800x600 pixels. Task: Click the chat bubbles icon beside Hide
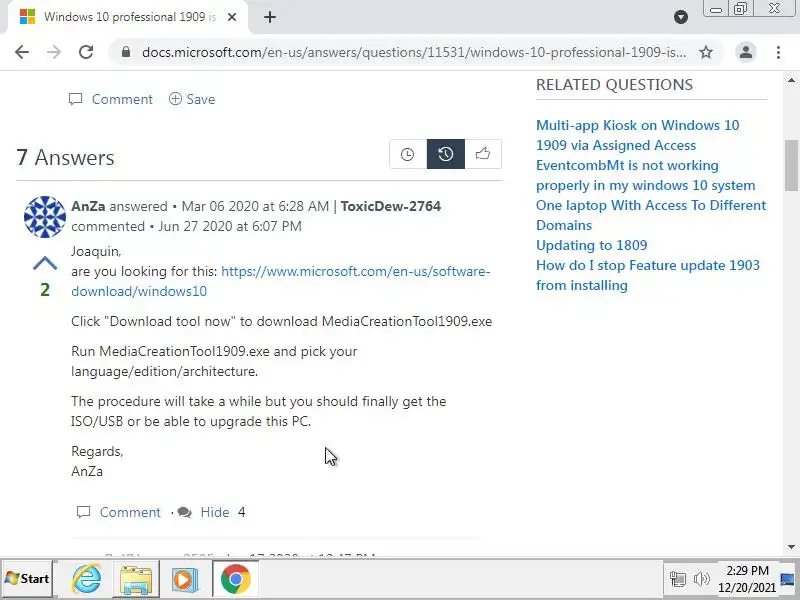(x=185, y=512)
